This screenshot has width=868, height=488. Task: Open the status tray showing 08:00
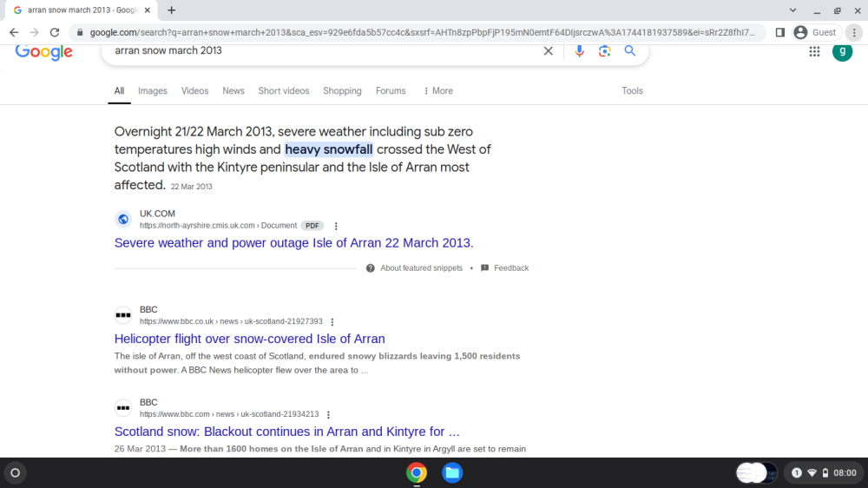[x=825, y=473]
